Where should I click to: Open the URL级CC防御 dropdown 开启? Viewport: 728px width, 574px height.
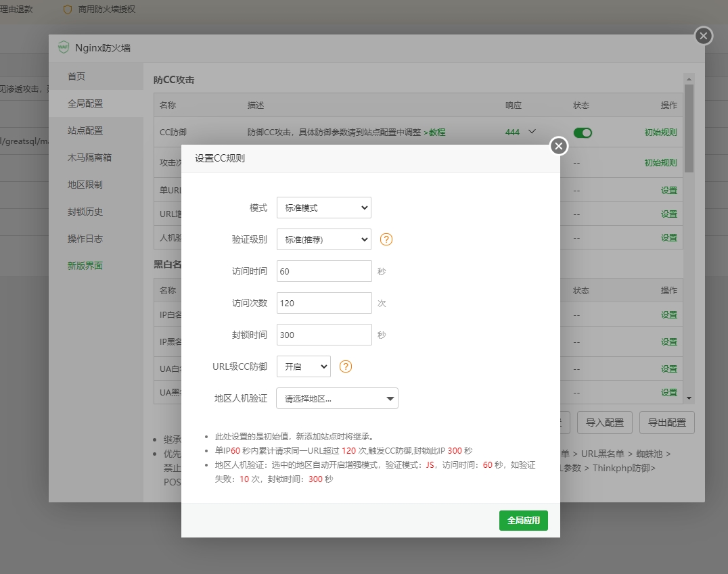304,366
